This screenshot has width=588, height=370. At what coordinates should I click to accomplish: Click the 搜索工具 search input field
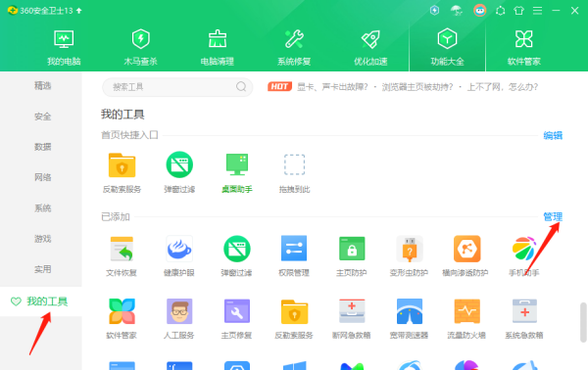point(177,87)
